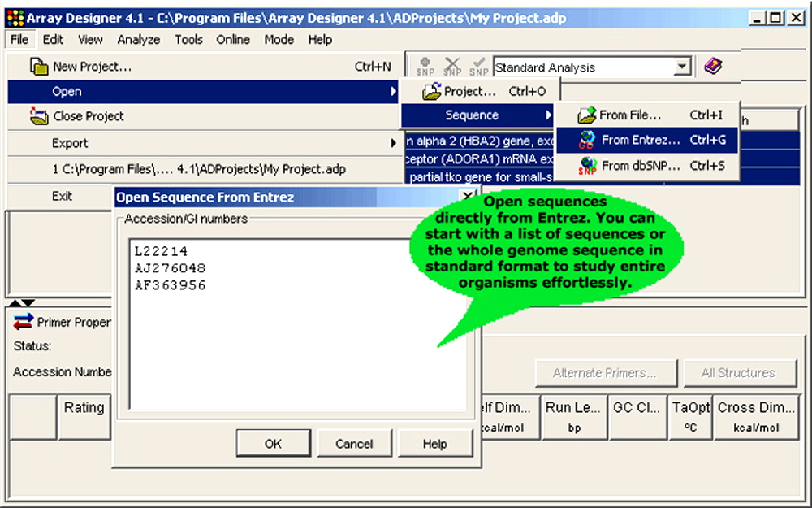Choose From dbSNP... Ctrl+S entry
Screen dimensions: 812x508
[x=647, y=166]
